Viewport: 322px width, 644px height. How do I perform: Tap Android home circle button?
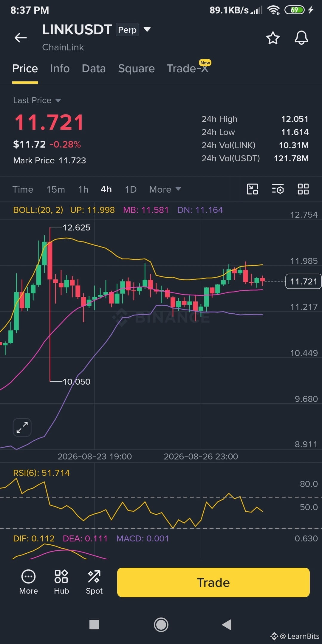161,624
